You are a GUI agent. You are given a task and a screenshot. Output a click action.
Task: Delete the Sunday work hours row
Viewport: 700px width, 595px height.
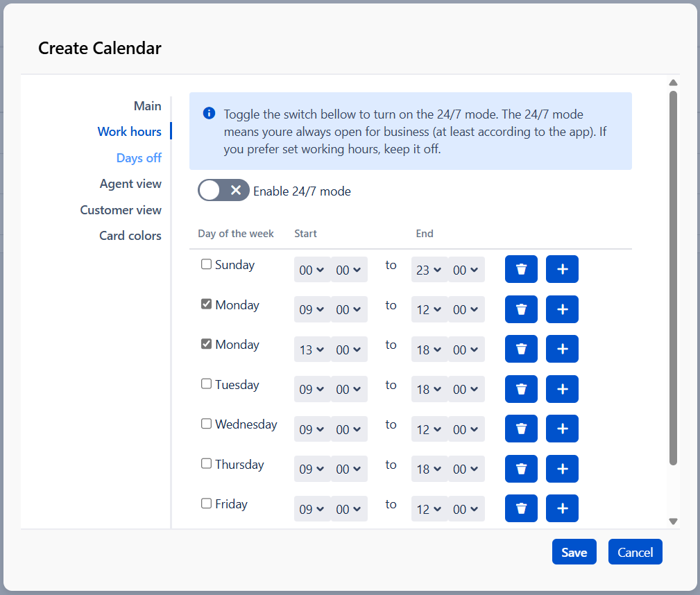521,270
